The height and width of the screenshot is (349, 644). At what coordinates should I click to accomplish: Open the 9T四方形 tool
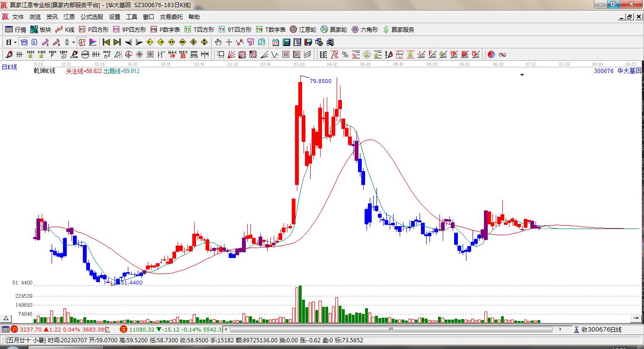tap(235, 29)
